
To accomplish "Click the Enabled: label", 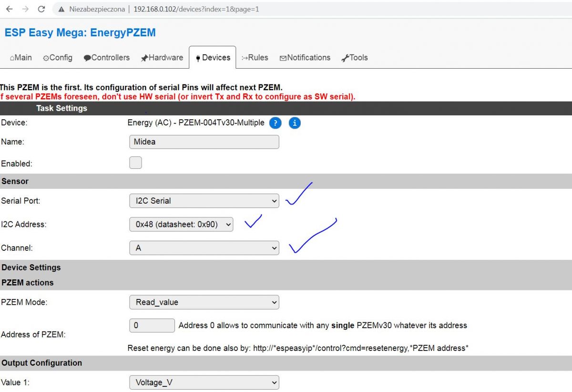I will coord(17,164).
